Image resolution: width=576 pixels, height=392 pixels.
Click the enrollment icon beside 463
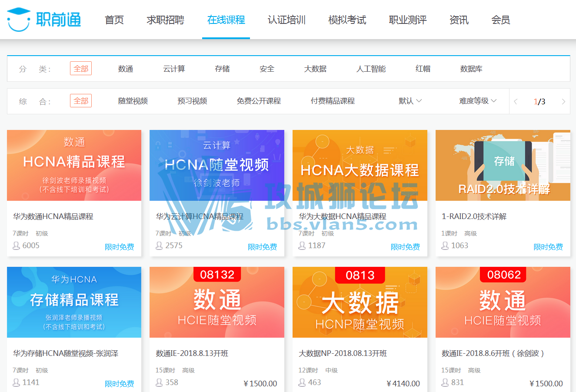(x=302, y=383)
